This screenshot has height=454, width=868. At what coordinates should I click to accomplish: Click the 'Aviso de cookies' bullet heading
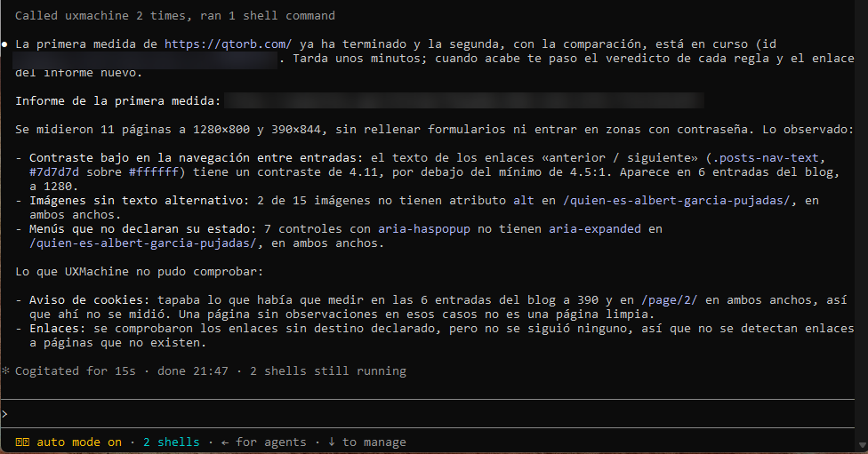click(x=90, y=300)
